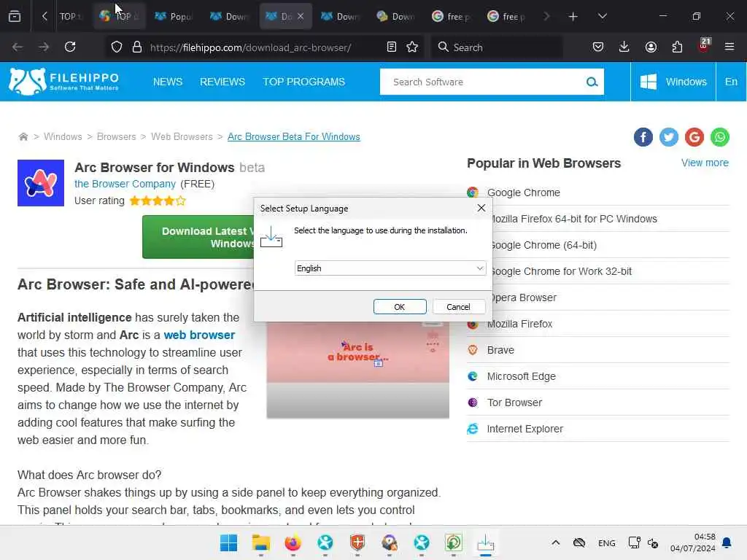
Task: Show hidden tray icons chevron
Action: point(555,542)
